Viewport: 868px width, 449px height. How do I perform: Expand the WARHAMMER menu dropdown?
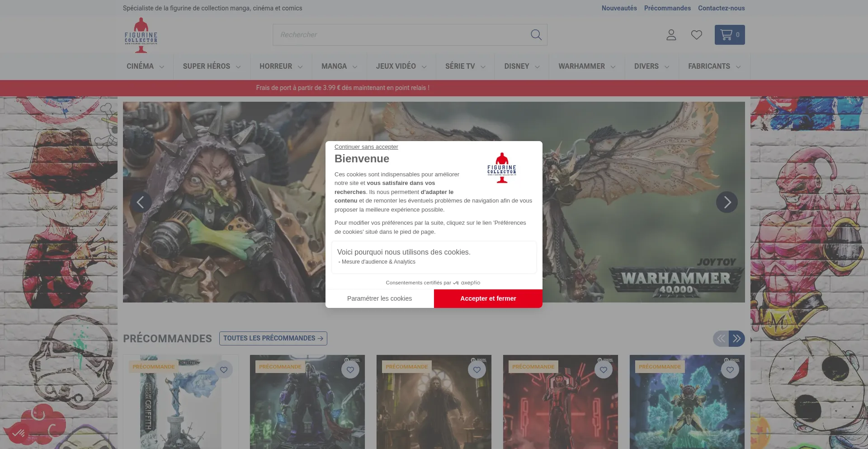pos(586,66)
